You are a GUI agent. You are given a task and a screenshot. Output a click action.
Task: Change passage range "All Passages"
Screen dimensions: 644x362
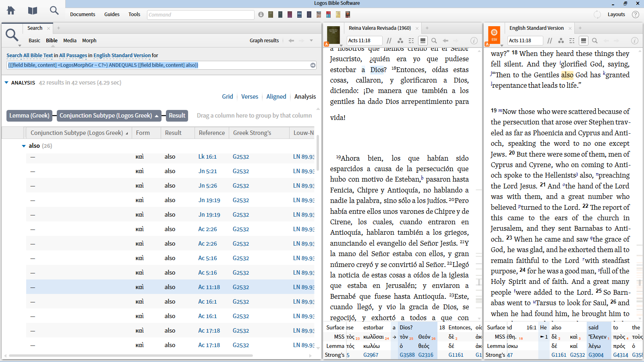tap(73, 56)
